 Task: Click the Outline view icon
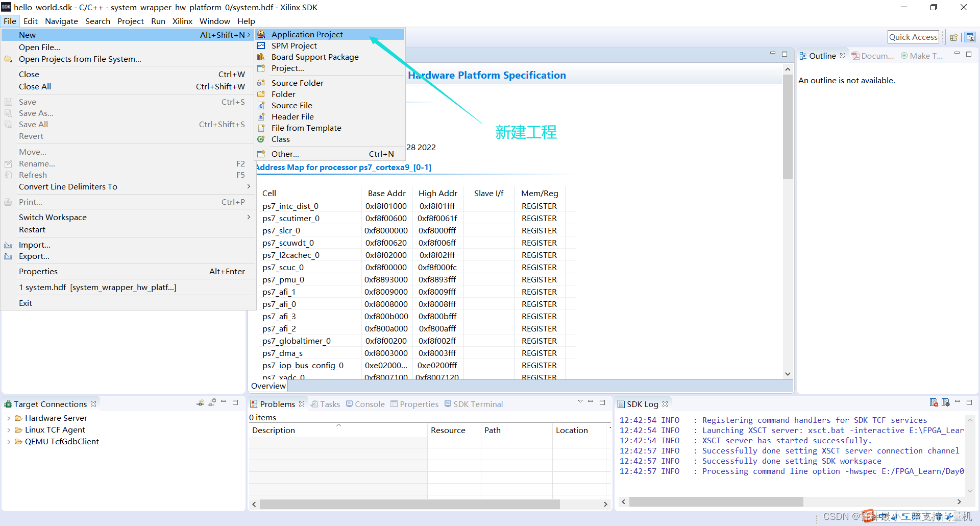coord(803,56)
